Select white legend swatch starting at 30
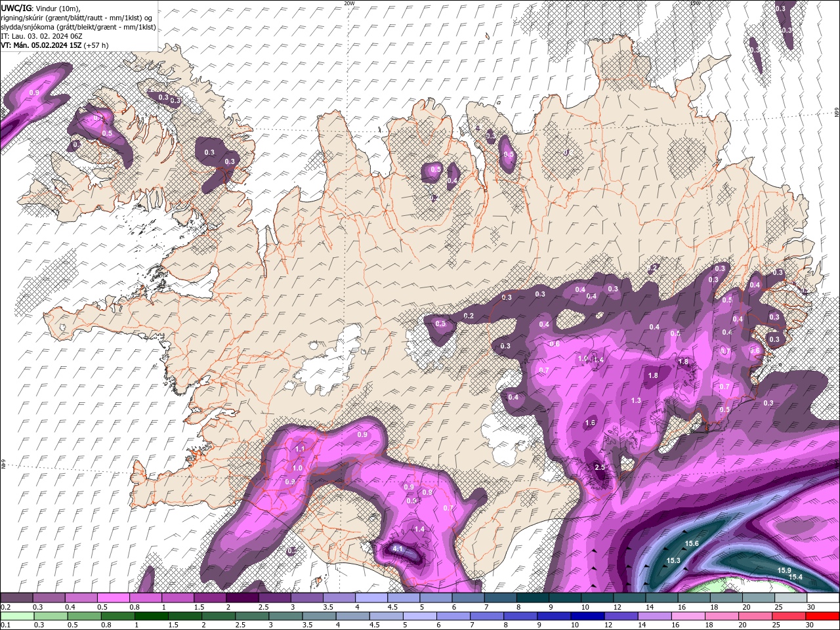Viewport: 840px width, 630px height. tap(823, 598)
